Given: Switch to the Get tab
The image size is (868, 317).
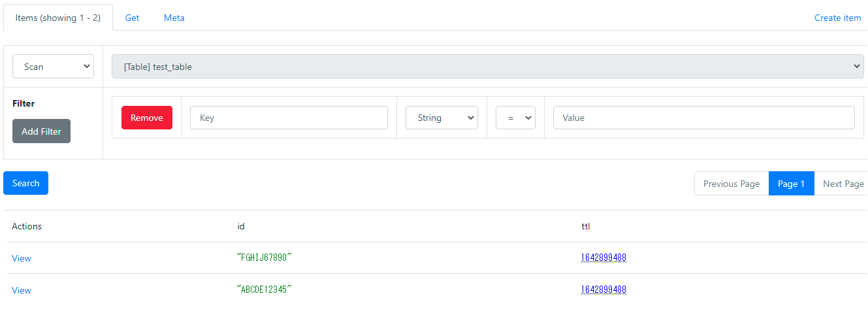Looking at the screenshot, I should coord(132,18).
